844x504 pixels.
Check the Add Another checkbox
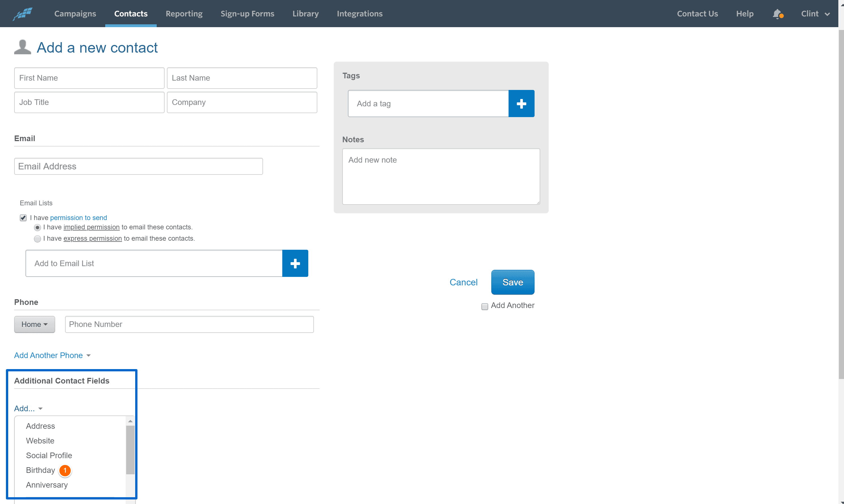pyautogui.click(x=485, y=306)
